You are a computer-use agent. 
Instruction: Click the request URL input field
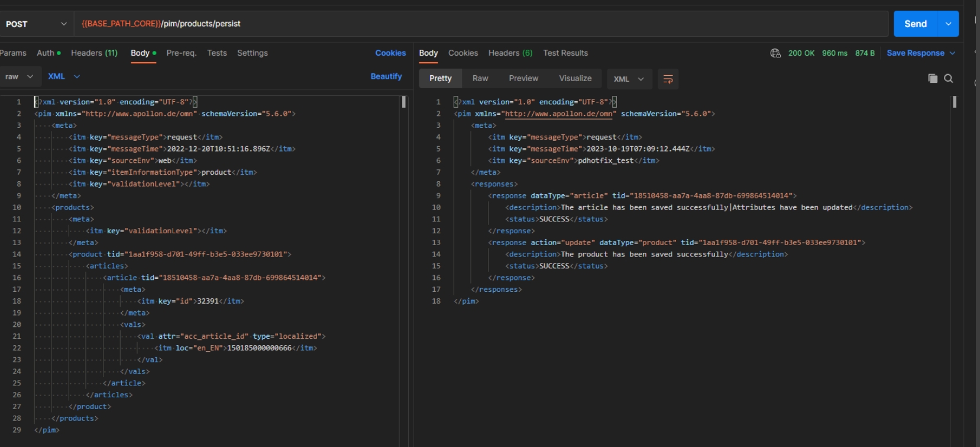click(x=473, y=24)
